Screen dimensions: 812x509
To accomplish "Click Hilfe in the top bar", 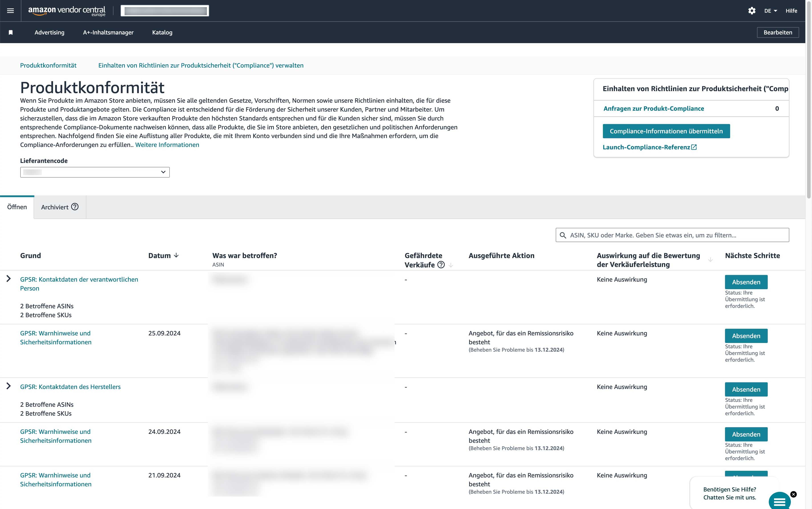I will 791,11.
